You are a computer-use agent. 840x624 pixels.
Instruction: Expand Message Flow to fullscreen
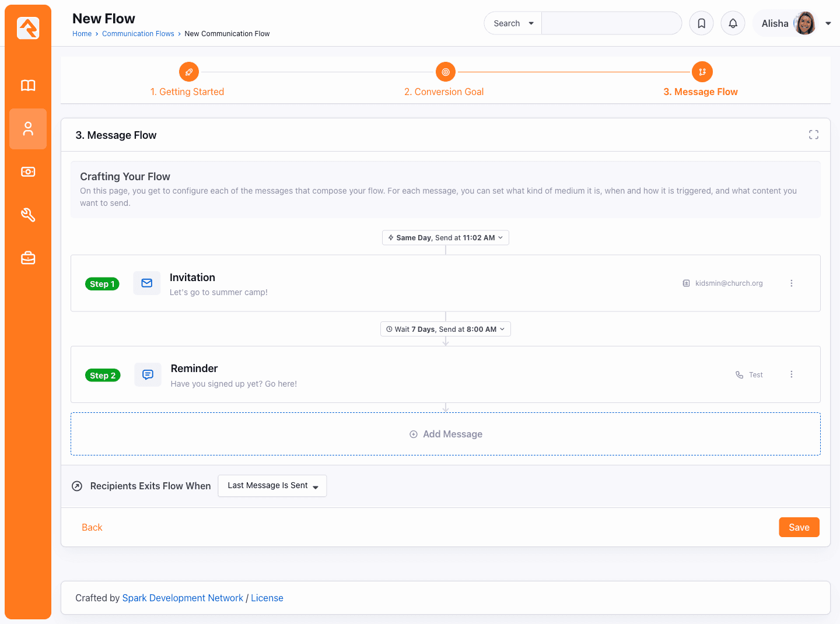[814, 134]
